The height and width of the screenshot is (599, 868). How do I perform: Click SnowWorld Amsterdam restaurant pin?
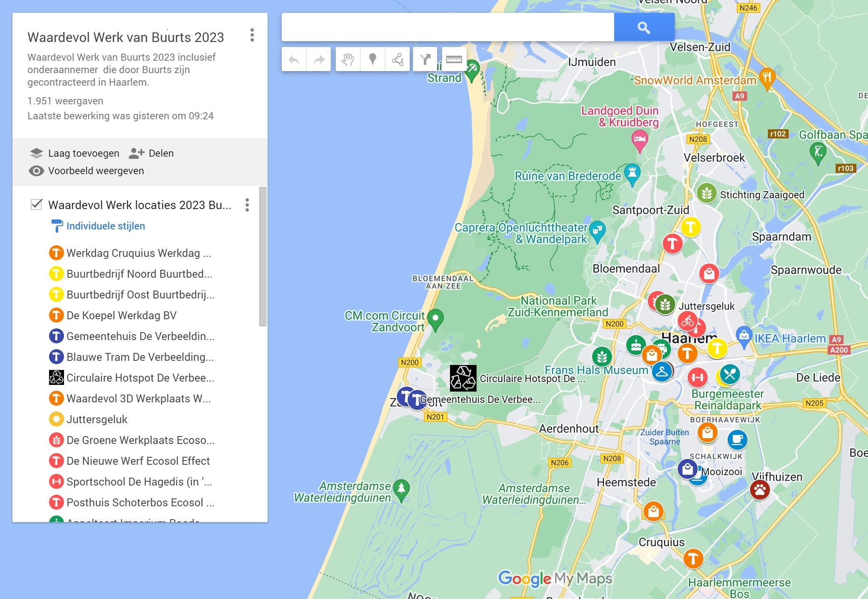point(767,78)
